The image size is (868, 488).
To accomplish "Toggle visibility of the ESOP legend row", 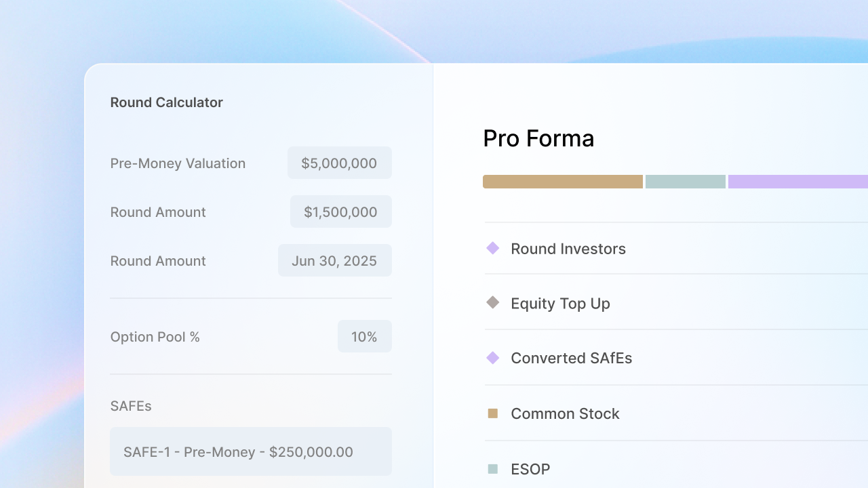I will (530, 469).
